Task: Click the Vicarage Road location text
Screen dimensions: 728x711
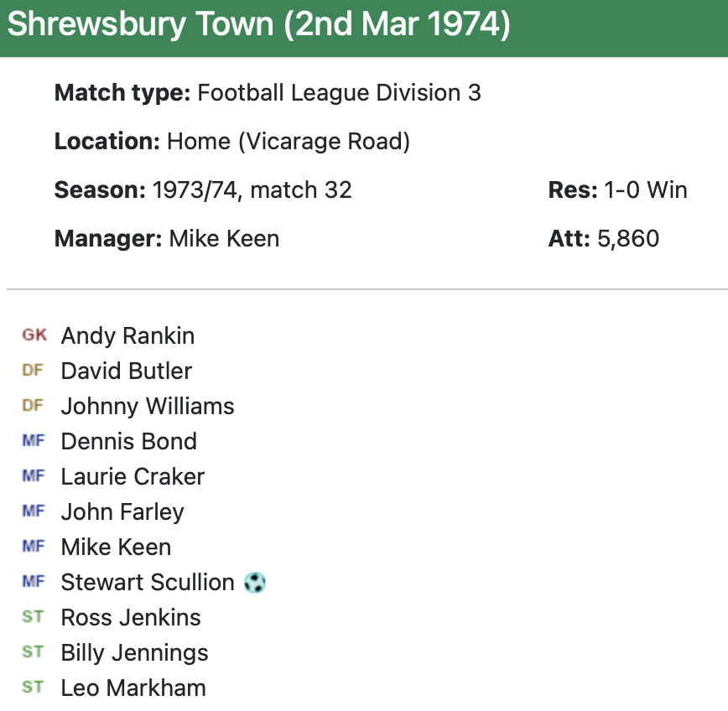Action: pos(325,142)
